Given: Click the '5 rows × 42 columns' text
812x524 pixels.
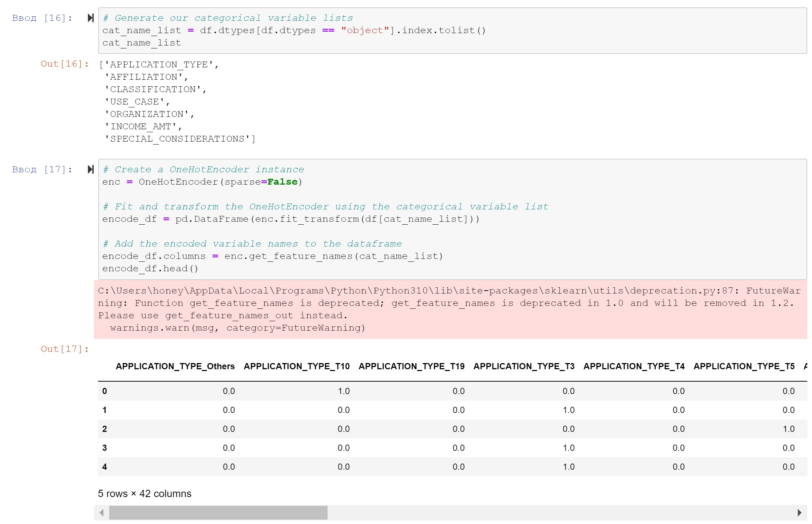Looking at the screenshot, I should (144, 494).
